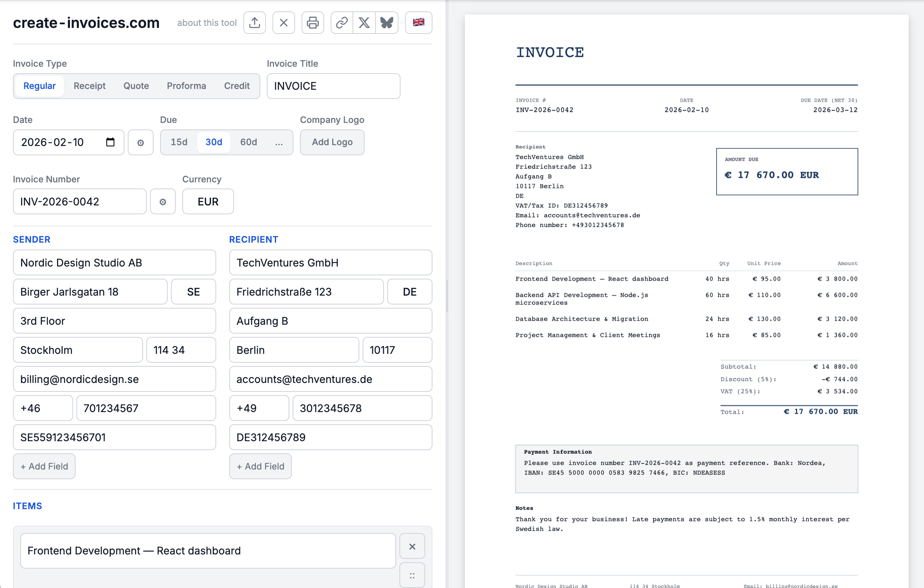Open the about this tool link
924x588 pixels.
point(207,23)
